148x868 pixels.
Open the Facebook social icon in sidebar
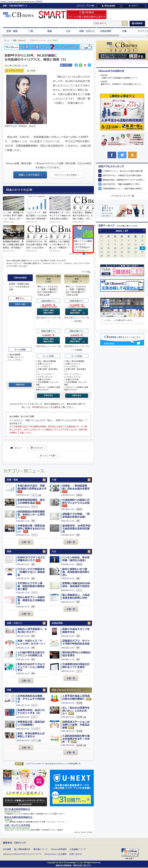click(112, 155)
